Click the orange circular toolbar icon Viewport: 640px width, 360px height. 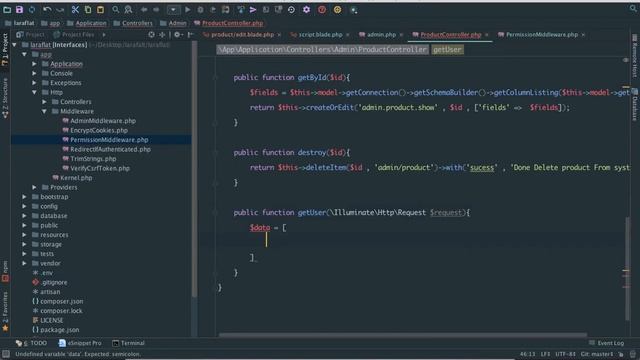(338, 9)
